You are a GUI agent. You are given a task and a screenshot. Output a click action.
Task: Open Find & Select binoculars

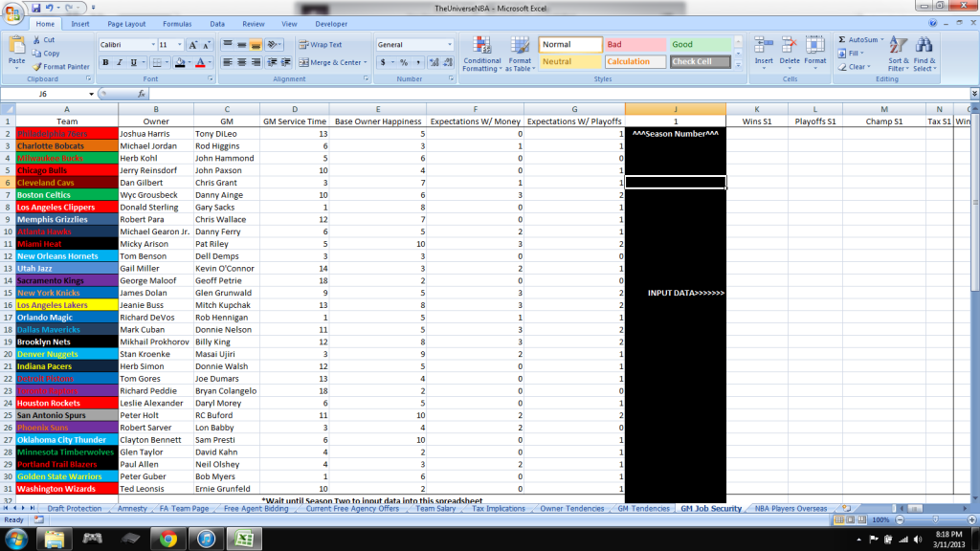(924, 54)
